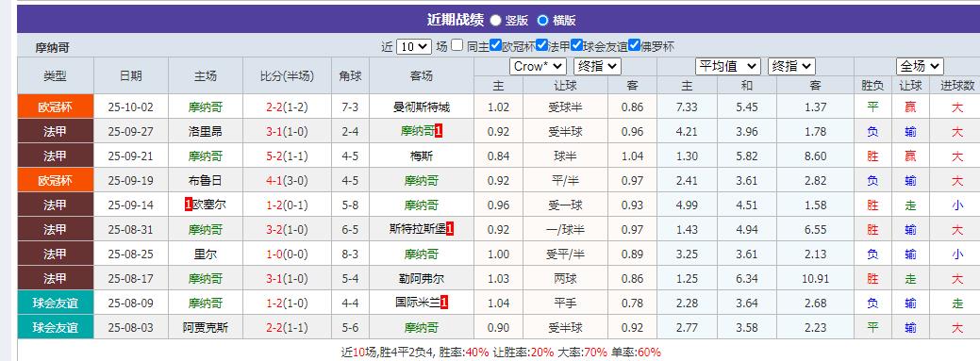
Task: Enable the 同主 checkbox
Action: click(457, 45)
